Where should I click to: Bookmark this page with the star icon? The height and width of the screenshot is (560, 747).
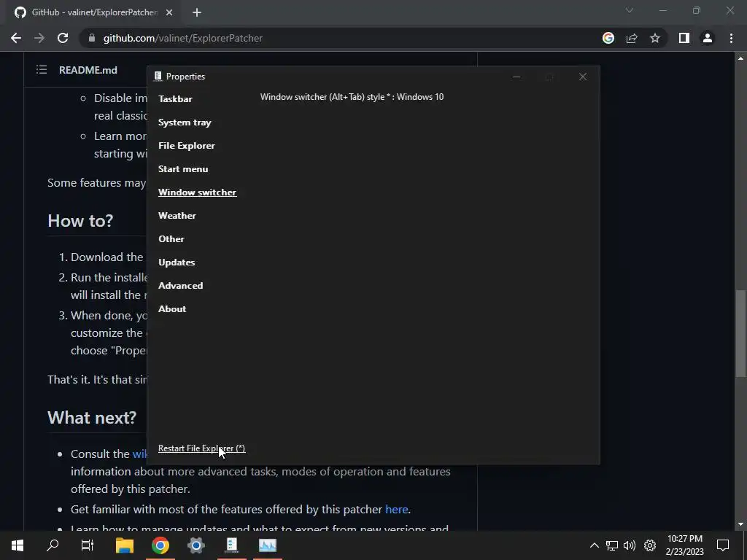coord(655,38)
